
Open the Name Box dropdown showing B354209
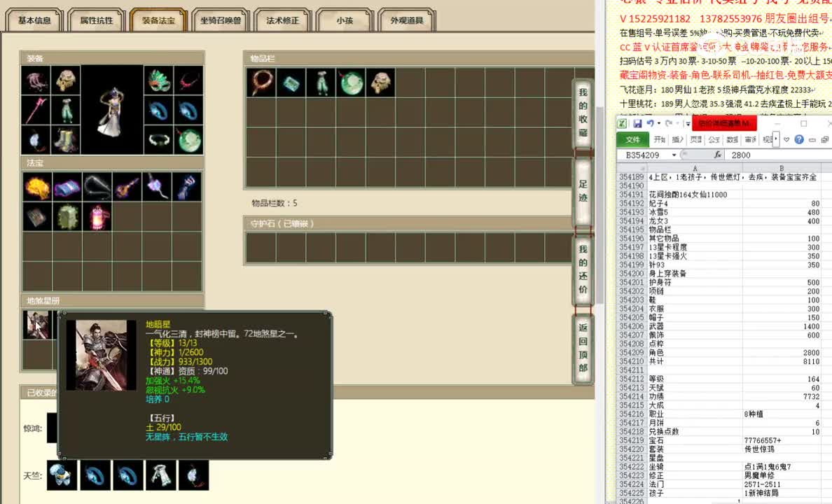pyautogui.click(x=674, y=154)
